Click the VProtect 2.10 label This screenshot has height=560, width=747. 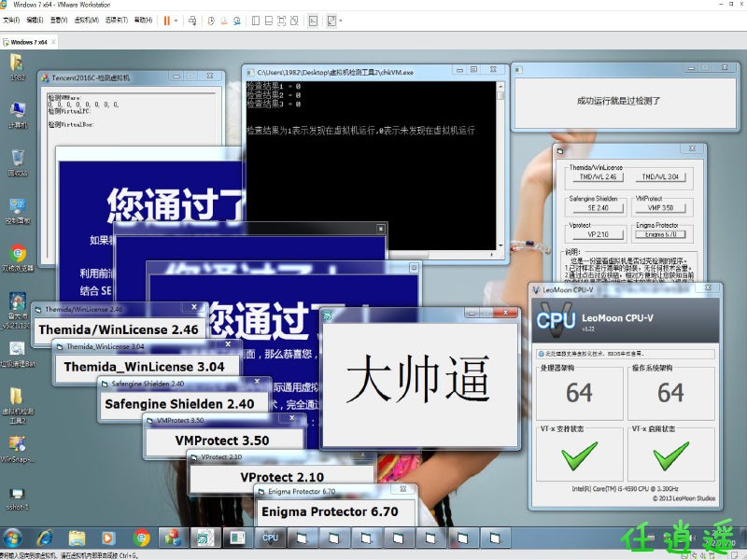click(x=282, y=477)
